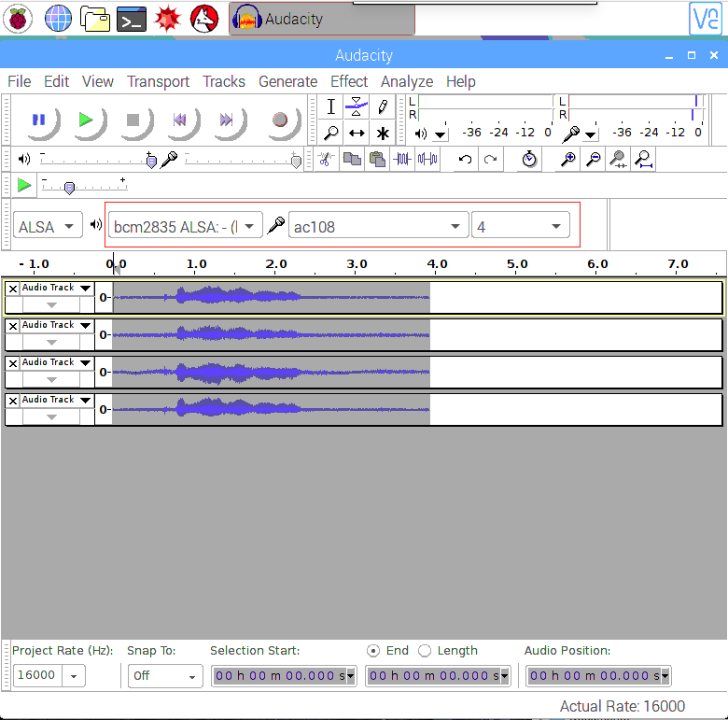Click the Cut scissors icon
The height and width of the screenshot is (720, 728).
[x=326, y=160]
